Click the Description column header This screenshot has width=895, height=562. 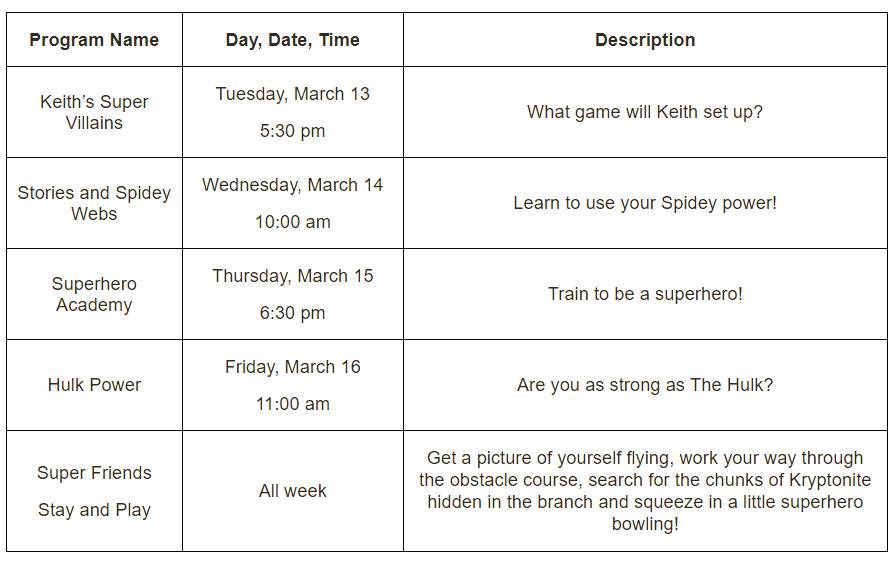click(645, 40)
